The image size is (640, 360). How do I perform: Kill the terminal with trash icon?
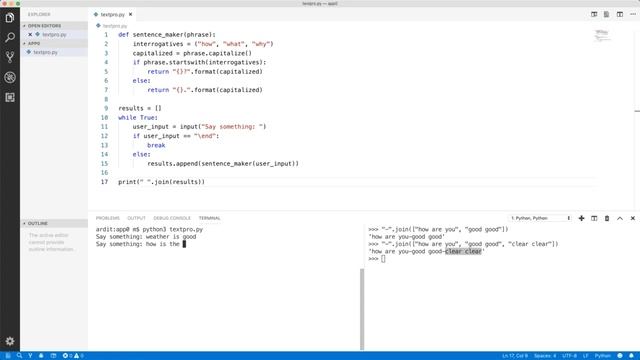(x=607, y=218)
